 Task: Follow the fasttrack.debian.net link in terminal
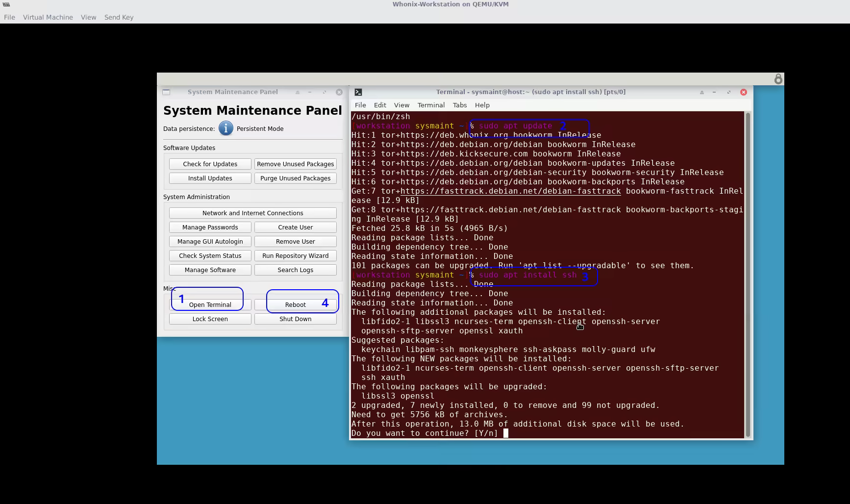pos(510,191)
